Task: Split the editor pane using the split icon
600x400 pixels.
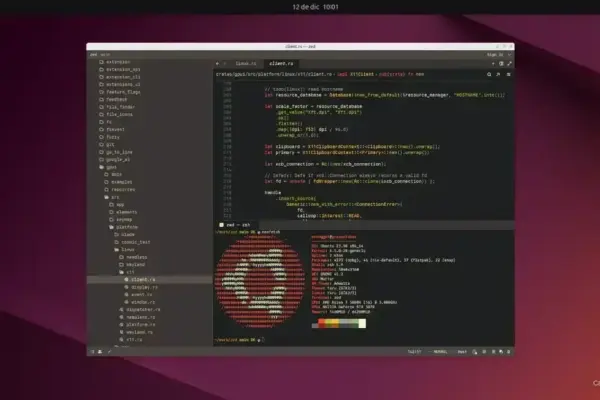Action: [x=501, y=64]
